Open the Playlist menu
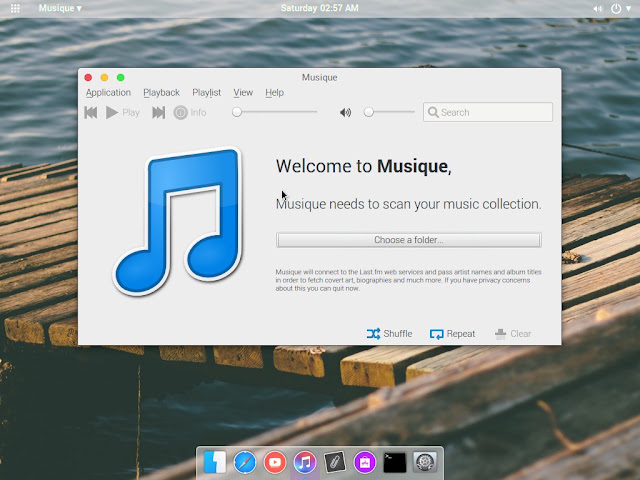This screenshot has width=640, height=480. coord(207,93)
